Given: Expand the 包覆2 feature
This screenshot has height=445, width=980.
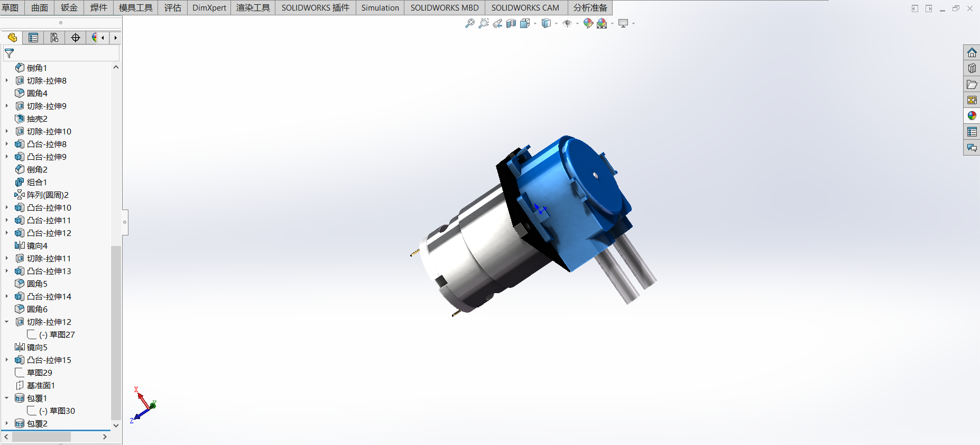Looking at the screenshot, I should coord(6,423).
